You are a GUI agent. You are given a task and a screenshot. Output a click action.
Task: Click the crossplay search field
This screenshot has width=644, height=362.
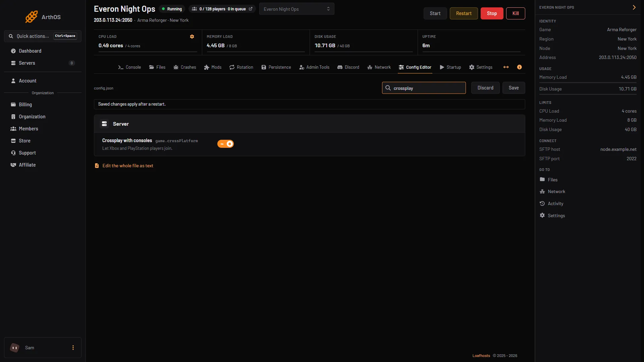point(424,88)
